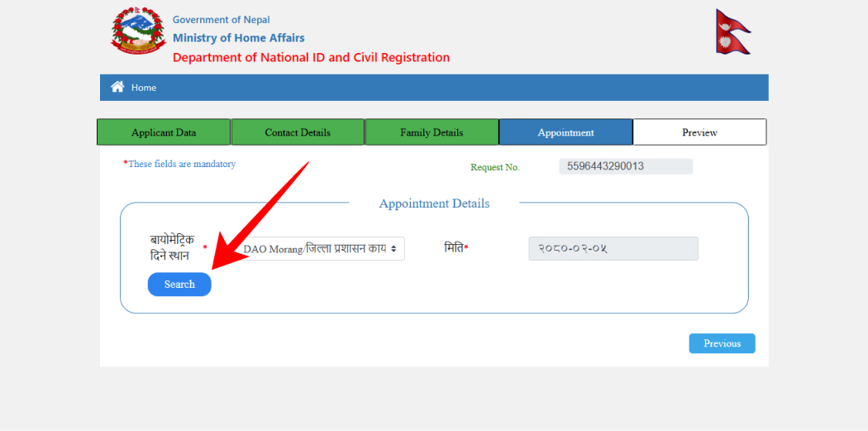
Task: Click the Previous button
Action: (722, 343)
